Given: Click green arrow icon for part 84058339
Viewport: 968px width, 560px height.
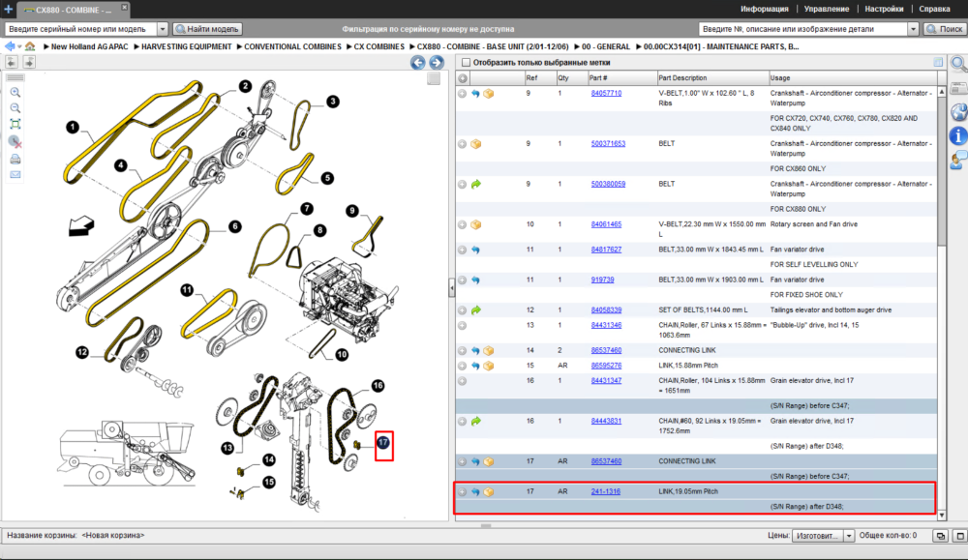Looking at the screenshot, I should (x=476, y=310).
